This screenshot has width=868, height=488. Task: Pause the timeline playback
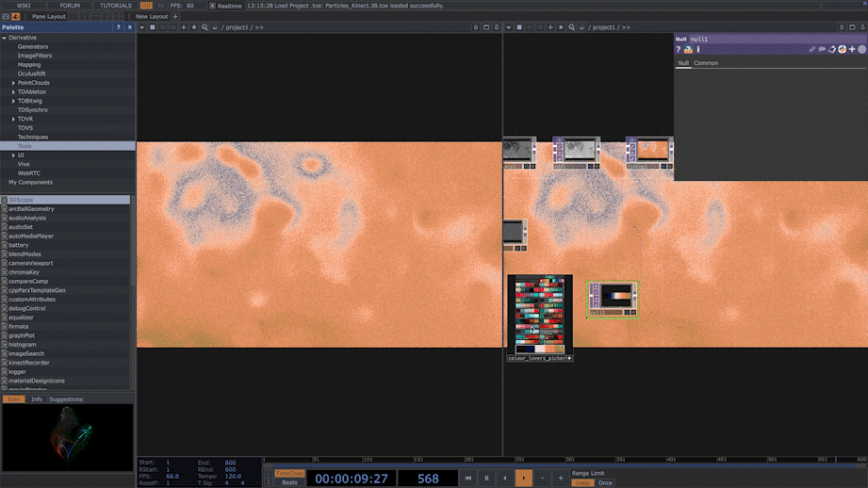[x=486, y=479]
